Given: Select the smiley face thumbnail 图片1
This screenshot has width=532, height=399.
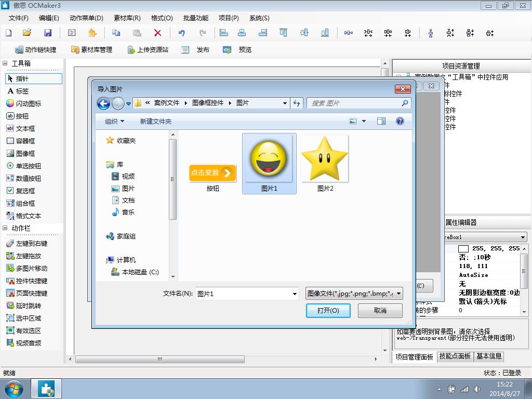Looking at the screenshot, I should point(269,164).
